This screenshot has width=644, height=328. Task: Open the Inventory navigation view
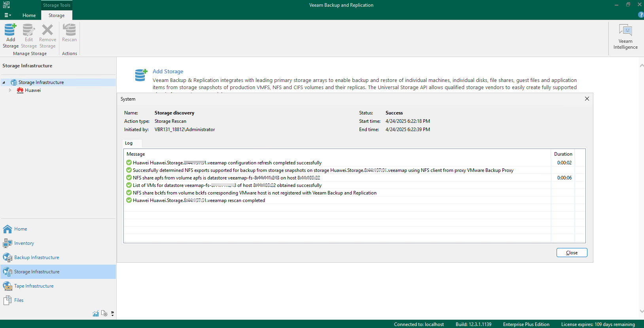pos(59,243)
